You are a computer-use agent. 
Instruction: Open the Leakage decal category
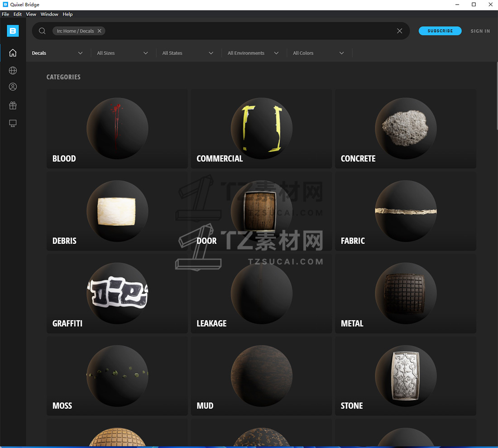click(261, 294)
